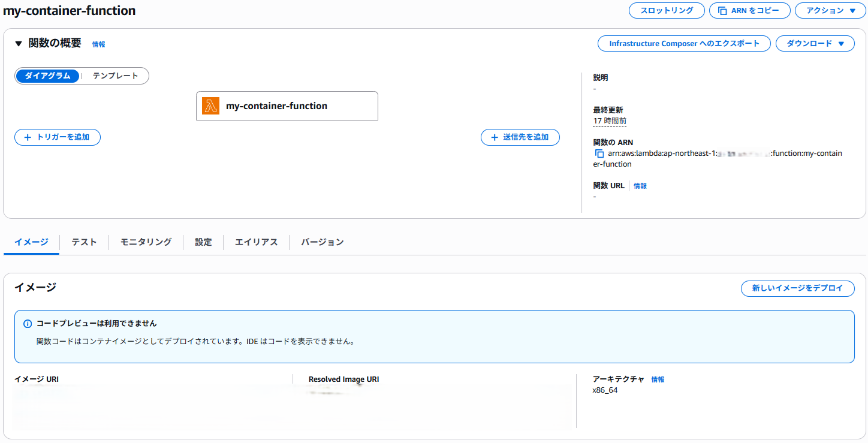Click Infrastructure Composer へのエクスポート
This screenshot has width=868, height=443.
(x=683, y=43)
